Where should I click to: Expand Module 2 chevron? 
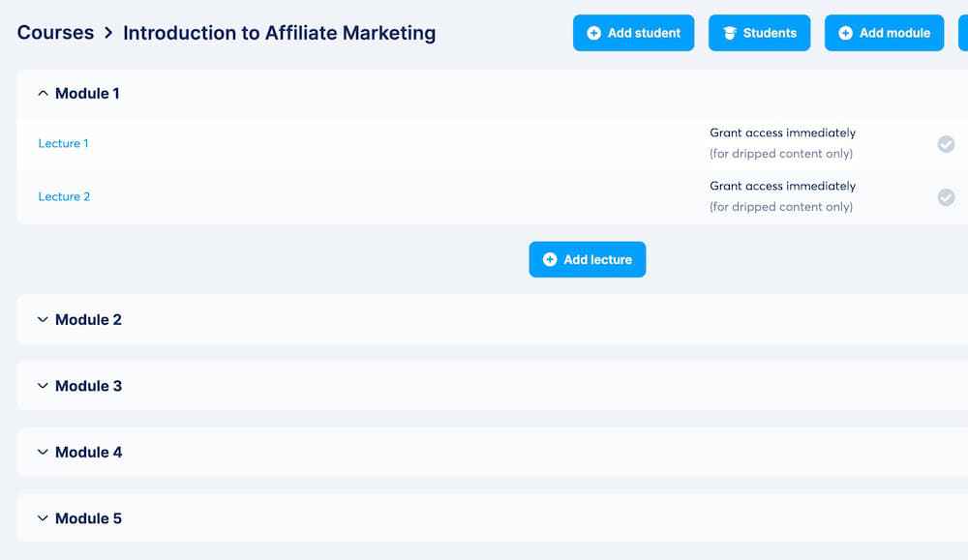(x=43, y=319)
